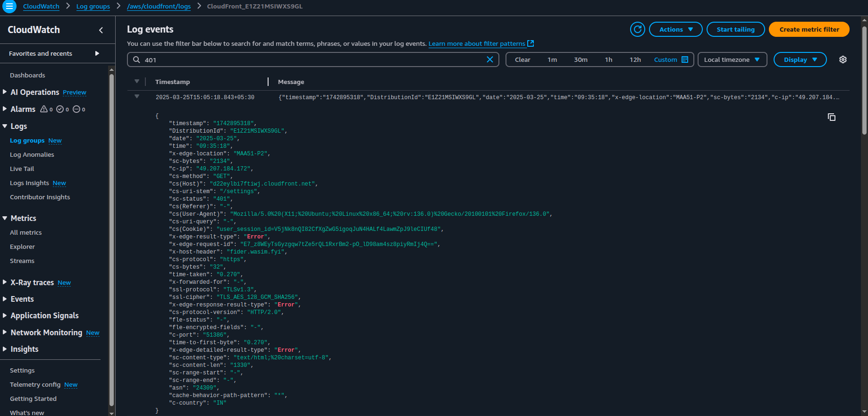Select the 1m time range

[552, 59]
